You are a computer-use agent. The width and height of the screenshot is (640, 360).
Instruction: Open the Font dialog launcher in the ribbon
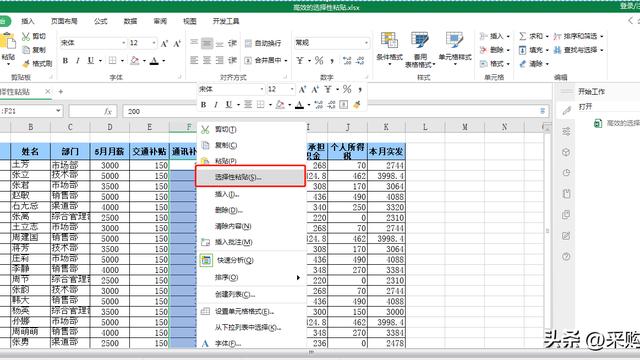tap(179, 77)
